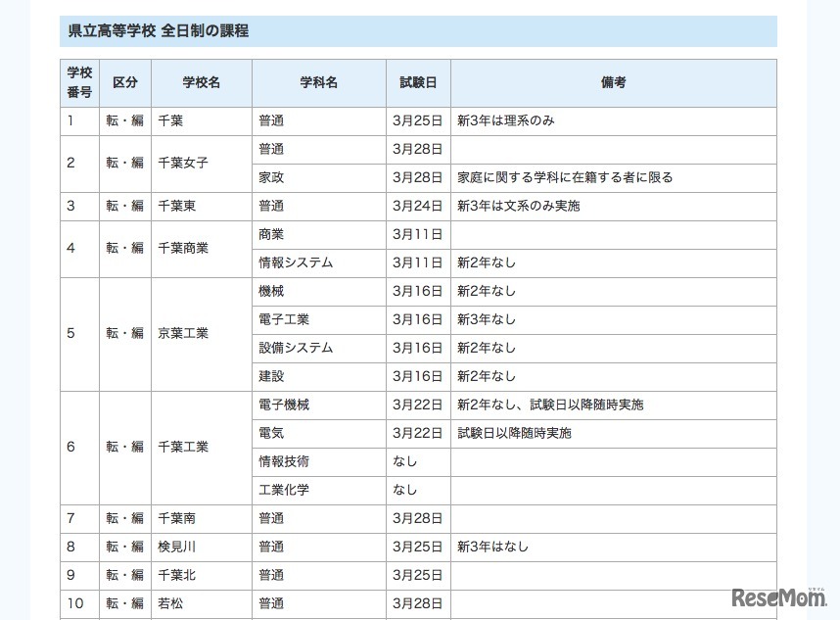The width and height of the screenshot is (840, 620).
Task: Click the ReseMom logo
Action: tap(776, 596)
